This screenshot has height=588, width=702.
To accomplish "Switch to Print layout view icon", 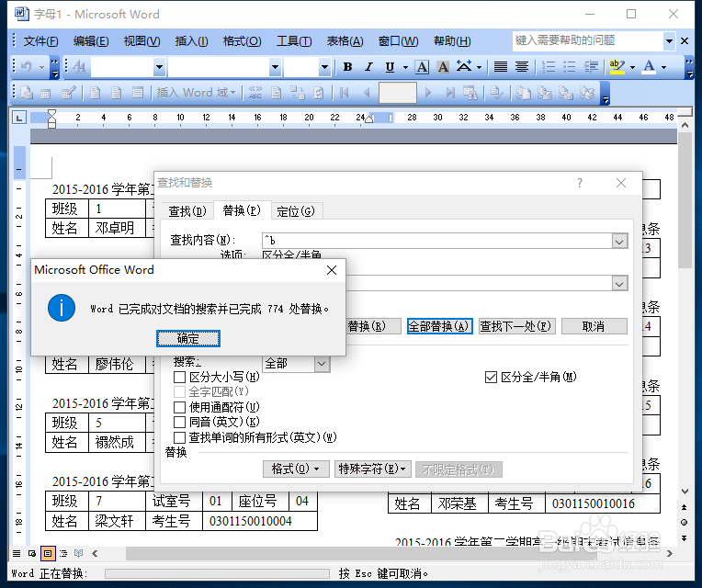I will click(x=48, y=553).
